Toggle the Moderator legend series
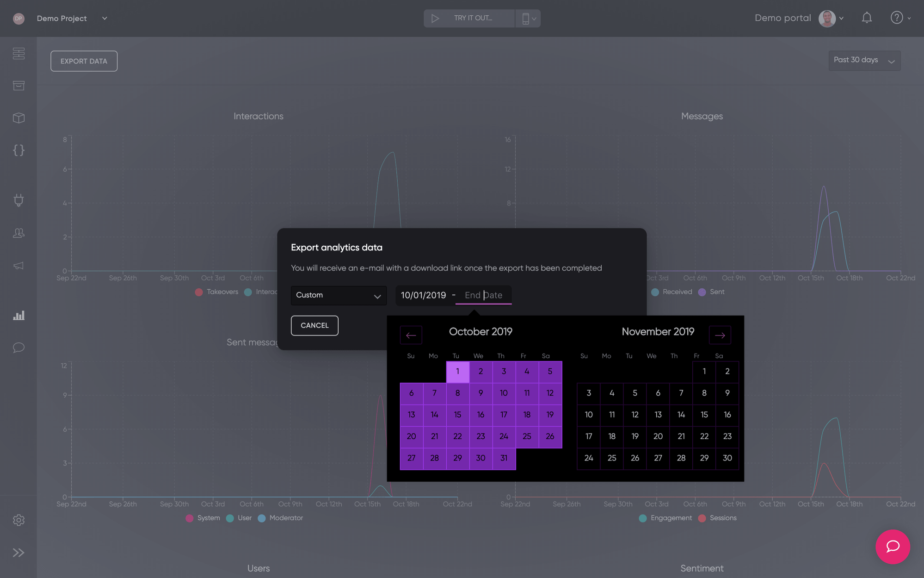 tap(280, 518)
